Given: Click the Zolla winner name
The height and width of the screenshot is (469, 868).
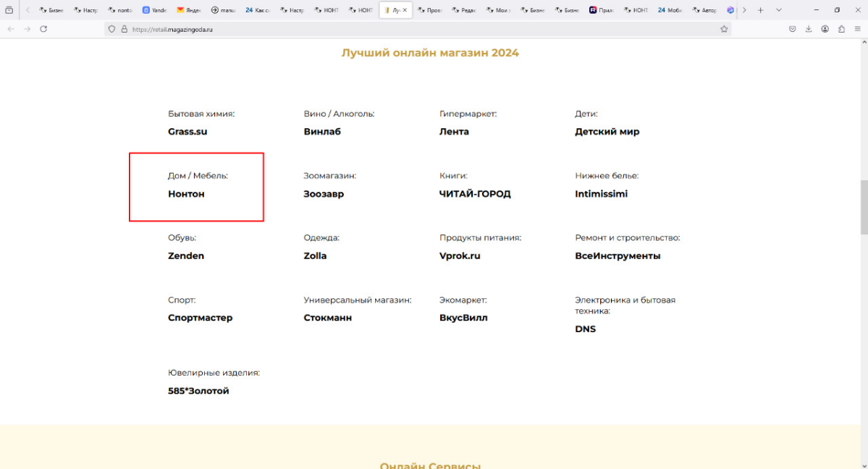Looking at the screenshot, I should pos(315,255).
